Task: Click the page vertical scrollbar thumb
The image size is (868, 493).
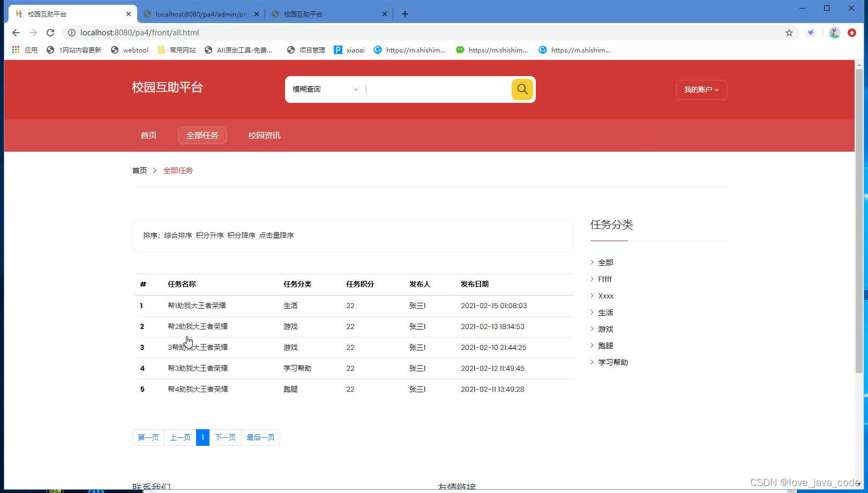Action: pyautogui.click(x=859, y=220)
